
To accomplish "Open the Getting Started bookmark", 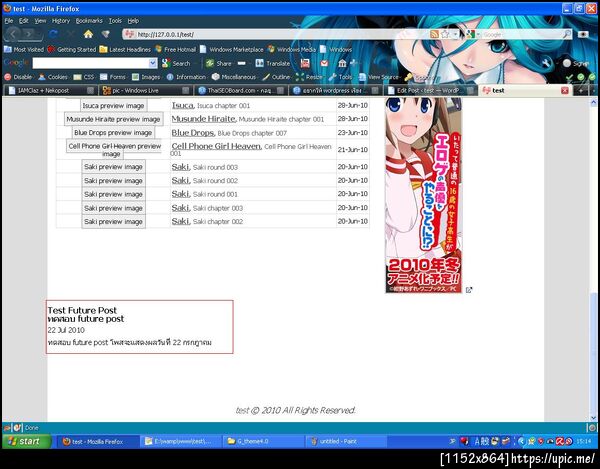I will (x=72, y=49).
